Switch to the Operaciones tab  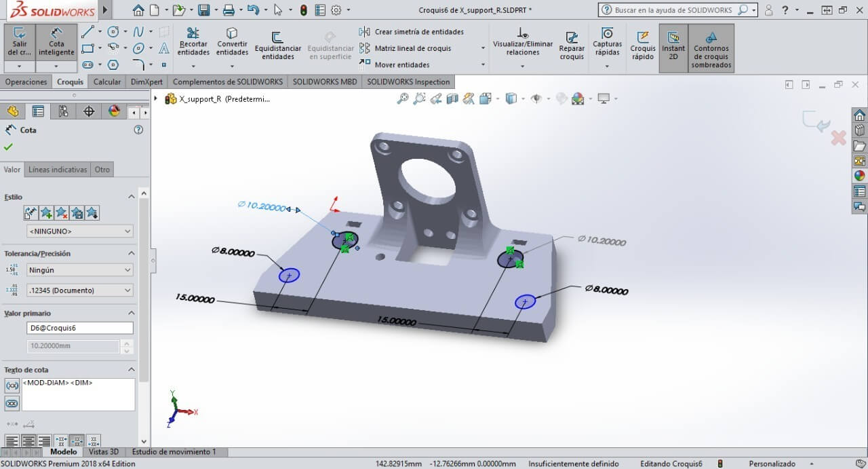26,81
